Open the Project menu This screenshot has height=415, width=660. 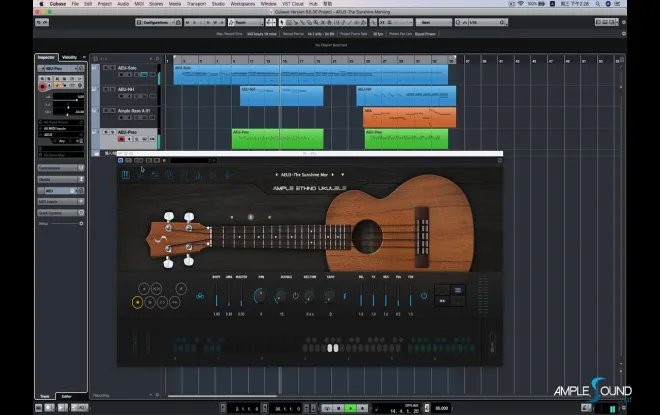coord(104,4)
